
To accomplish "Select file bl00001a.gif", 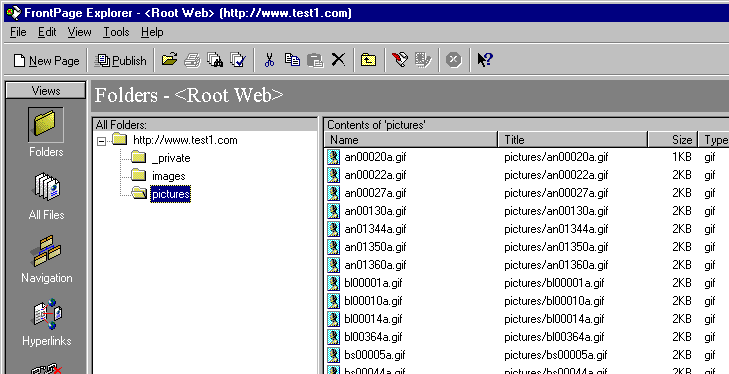I will [373, 283].
